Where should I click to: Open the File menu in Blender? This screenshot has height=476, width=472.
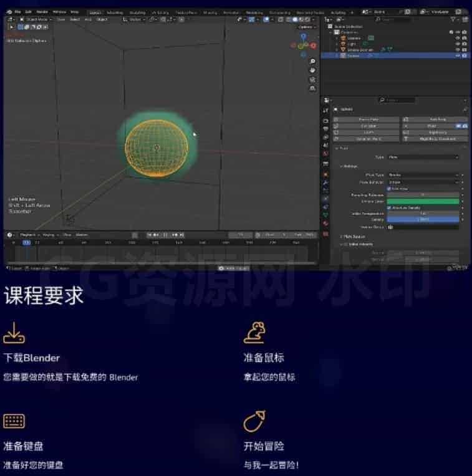[17, 12]
